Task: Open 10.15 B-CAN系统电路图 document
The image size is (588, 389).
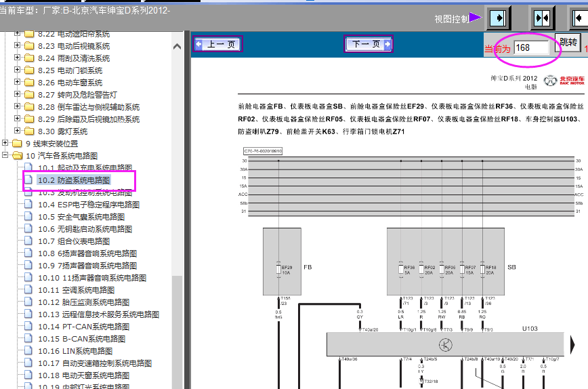Action: tap(82, 339)
